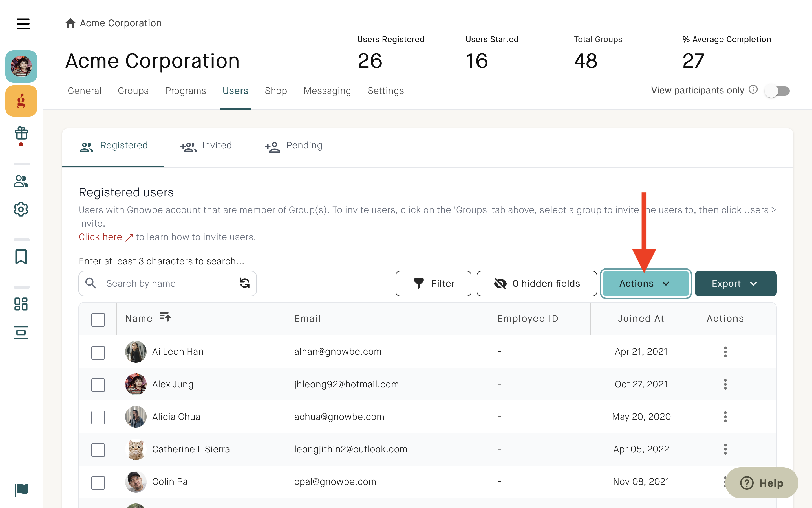The image size is (812, 508).
Task: Click the Joined At column header
Action: point(641,319)
